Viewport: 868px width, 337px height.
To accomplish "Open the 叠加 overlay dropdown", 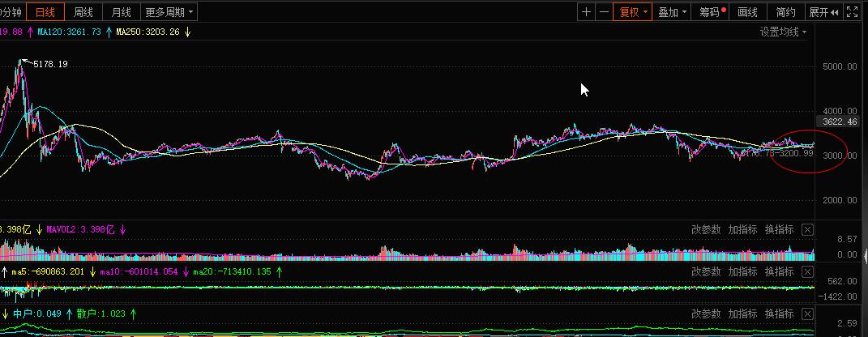I will [x=673, y=11].
